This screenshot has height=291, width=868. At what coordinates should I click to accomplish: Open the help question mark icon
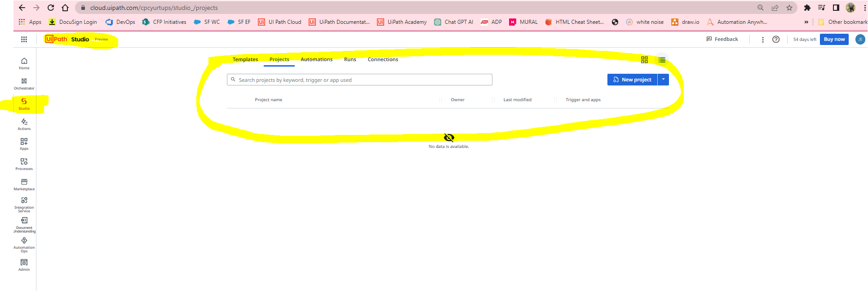776,39
